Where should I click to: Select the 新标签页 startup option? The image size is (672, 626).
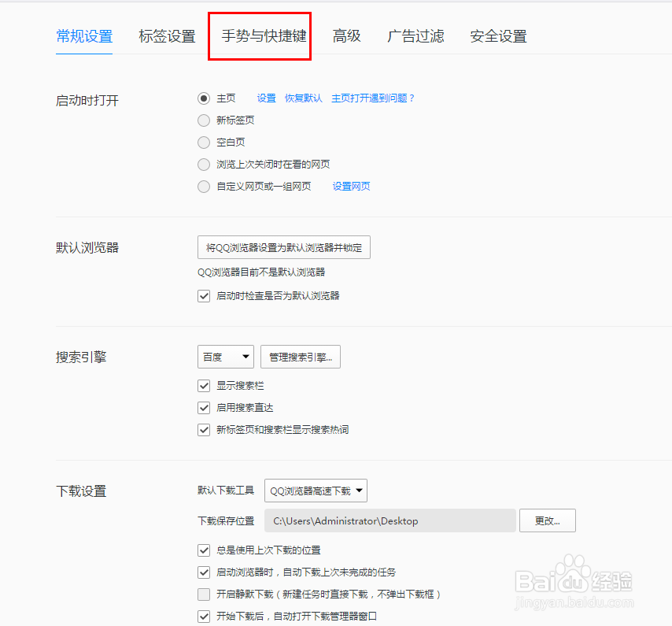[204, 120]
